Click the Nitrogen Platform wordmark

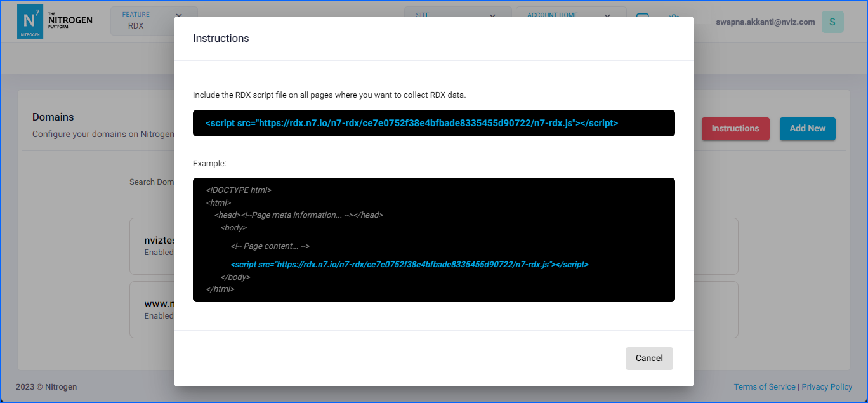point(70,21)
